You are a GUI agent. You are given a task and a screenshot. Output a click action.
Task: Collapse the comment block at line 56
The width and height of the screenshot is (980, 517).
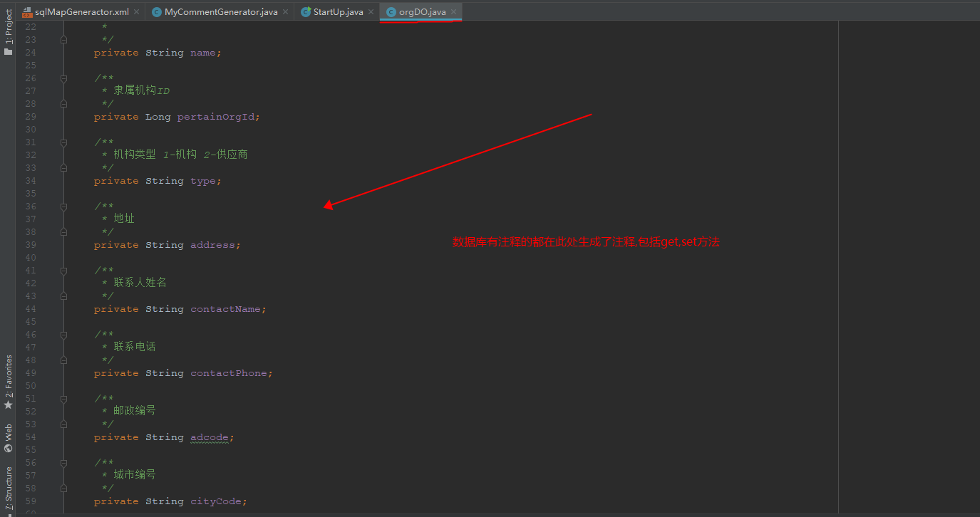[63, 462]
